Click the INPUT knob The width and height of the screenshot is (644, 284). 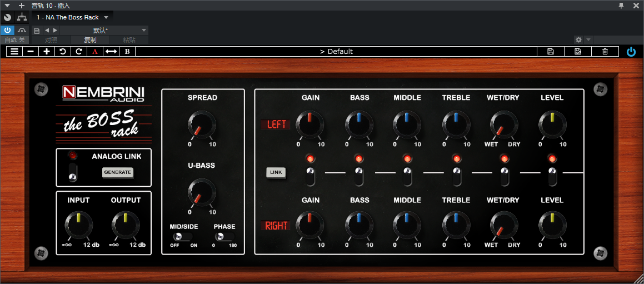point(78,225)
